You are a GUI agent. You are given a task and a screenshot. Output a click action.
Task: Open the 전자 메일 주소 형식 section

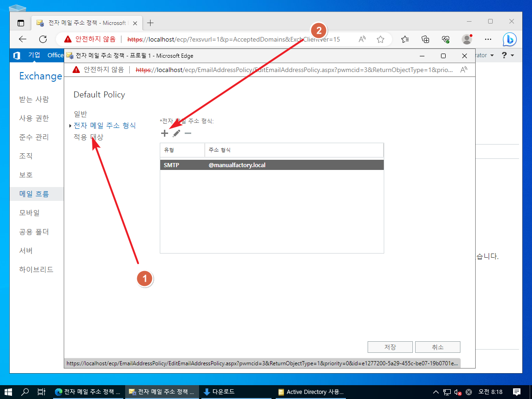point(105,126)
